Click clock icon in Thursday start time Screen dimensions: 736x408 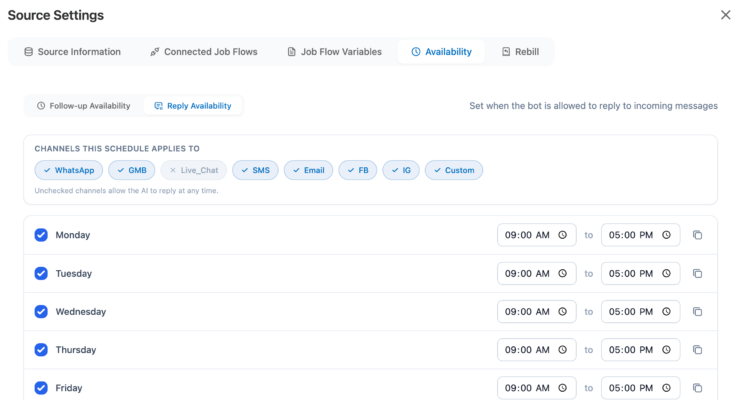(563, 350)
